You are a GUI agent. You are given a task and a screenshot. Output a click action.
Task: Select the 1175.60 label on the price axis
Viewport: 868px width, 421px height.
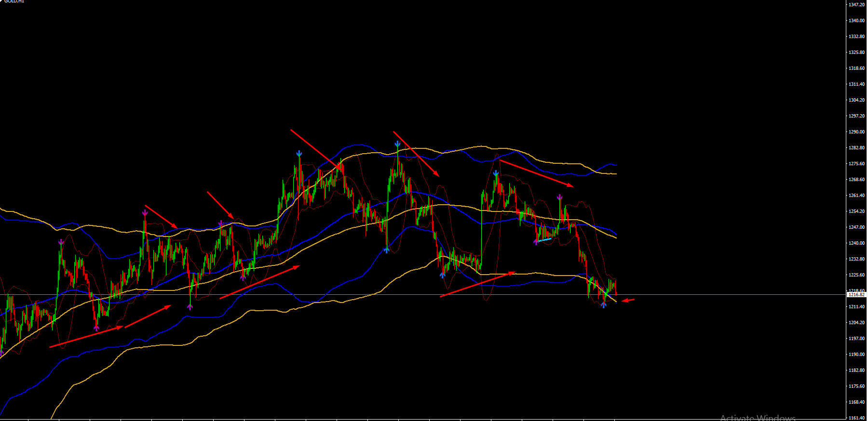click(856, 386)
